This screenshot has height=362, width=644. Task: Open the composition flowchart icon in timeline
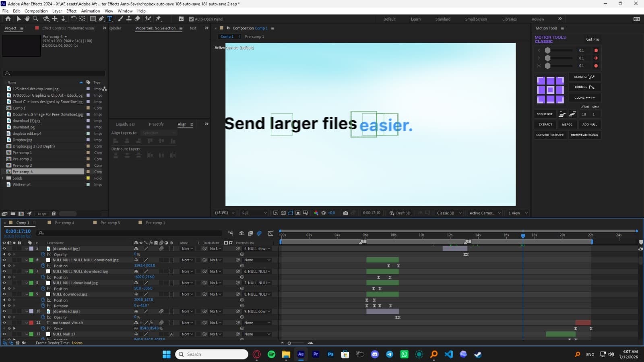pos(230,233)
